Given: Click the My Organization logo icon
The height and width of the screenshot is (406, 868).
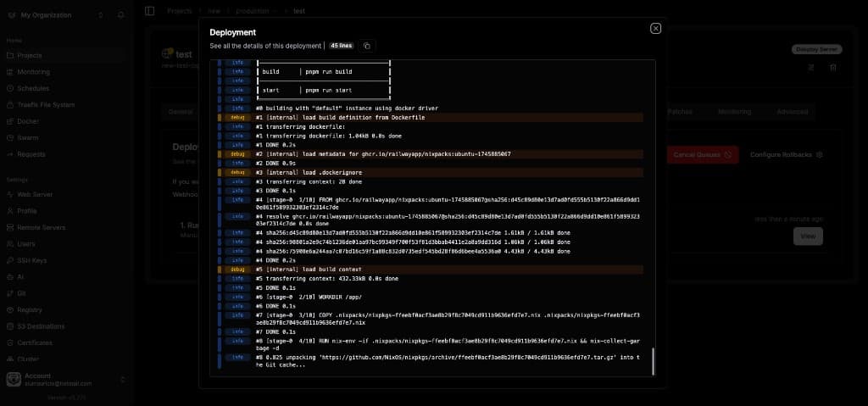Looking at the screenshot, I should click(x=12, y=15).
